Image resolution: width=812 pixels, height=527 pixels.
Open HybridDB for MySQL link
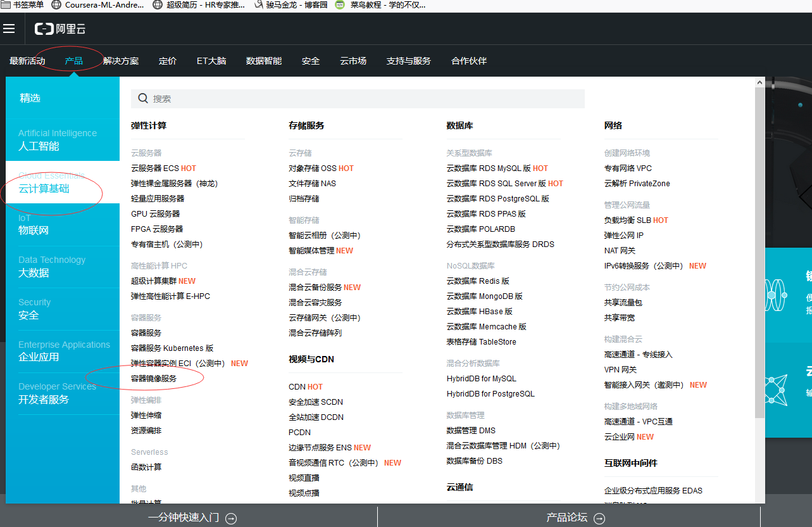[481, 378]
